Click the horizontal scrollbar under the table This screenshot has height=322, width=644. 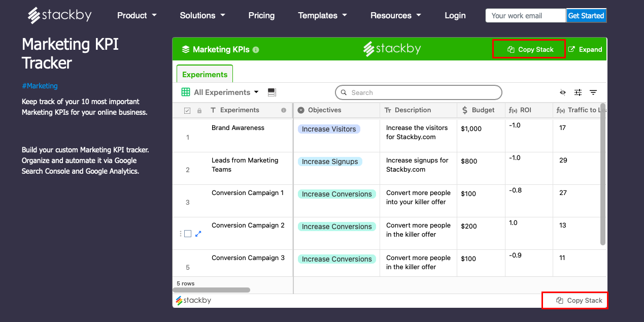212,290
